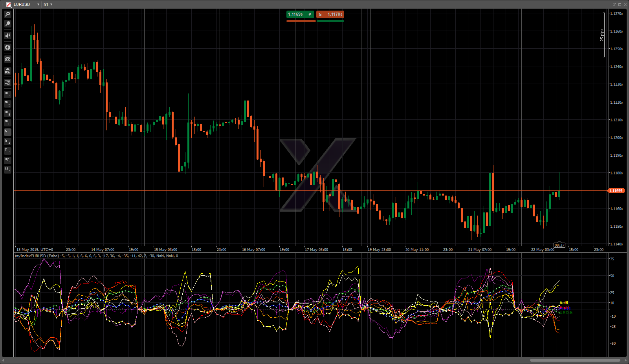
Task: Open the chart settings gear icon
Action: [7, 82]
